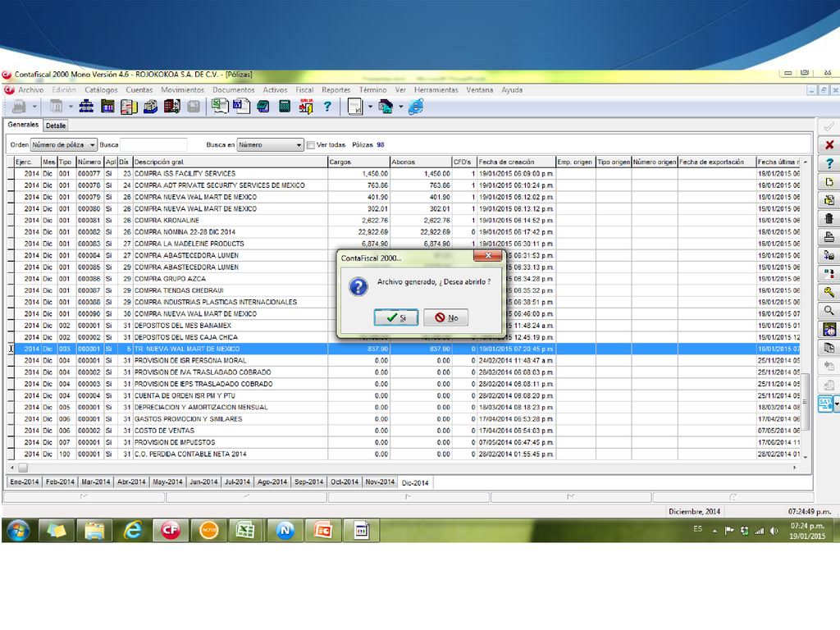The width and height of the screenshot is (840, 630).
Task: Open the chart of accounts tree icon
Action: pyautogui.click(x=86, y=107)
